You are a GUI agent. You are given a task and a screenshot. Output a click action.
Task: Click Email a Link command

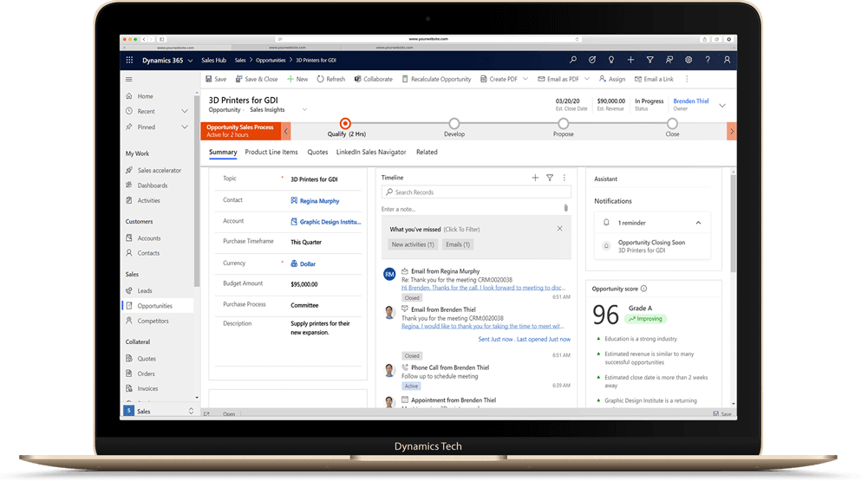click(654, 79)
